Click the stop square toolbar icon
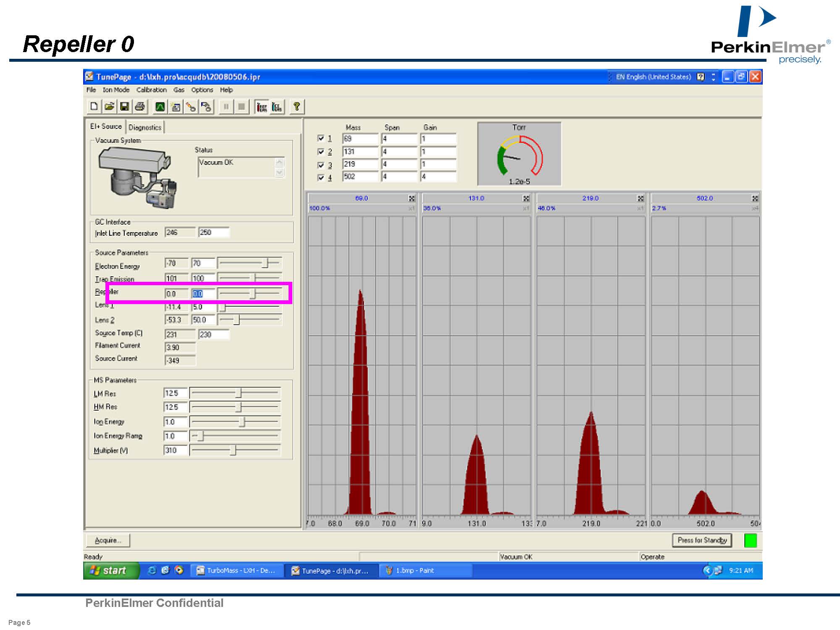Viewport: 840px width, 630px height. click(x=241, y=107)
